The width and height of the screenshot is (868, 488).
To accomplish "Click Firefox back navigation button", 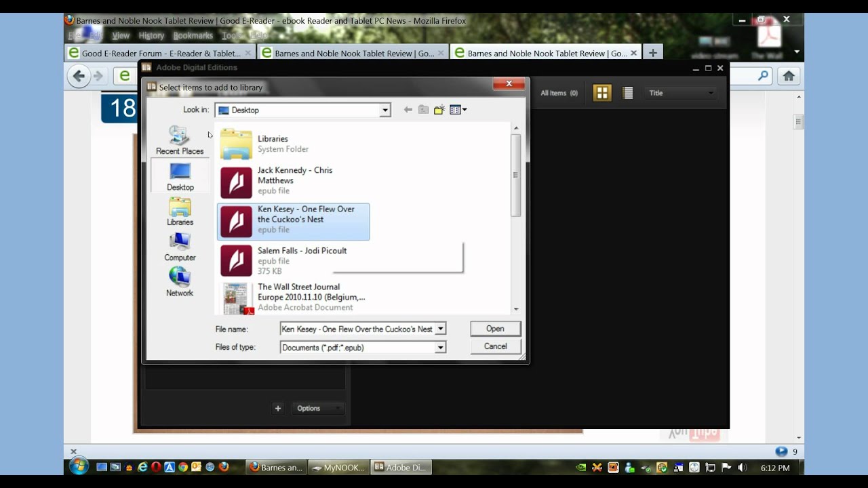I will [x=79, y=76].
